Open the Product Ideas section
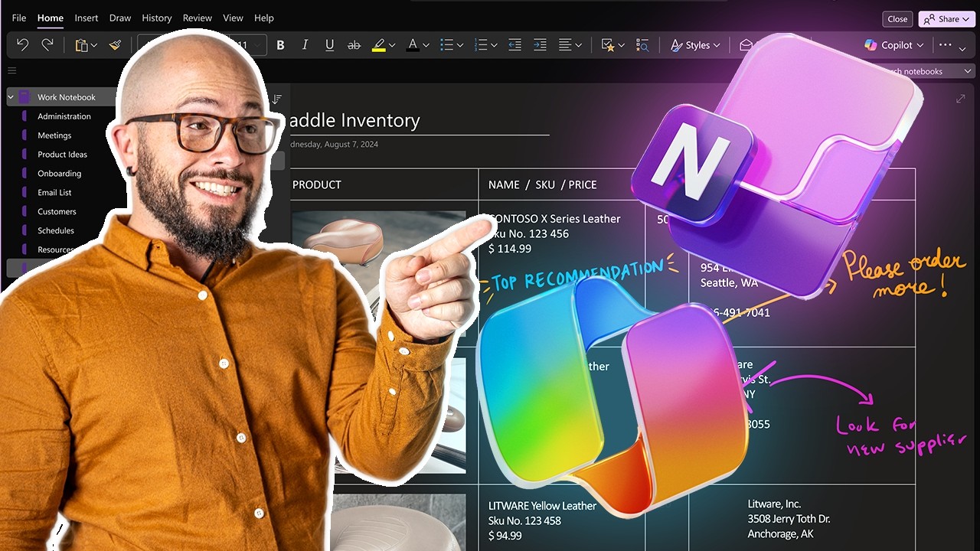The width and height of the screenshot is (980, 551). coord(62,155)
